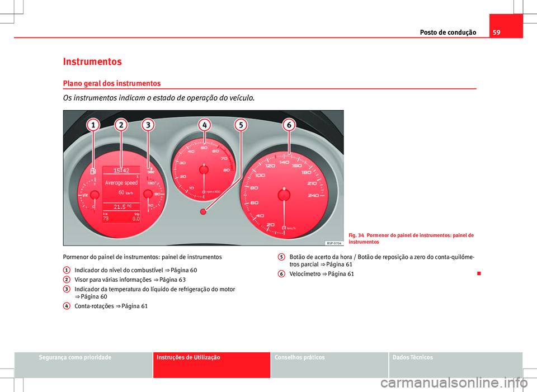Select the 'Segurança como prioridade' section tab
537x392 pixels.
pos(83,365)
